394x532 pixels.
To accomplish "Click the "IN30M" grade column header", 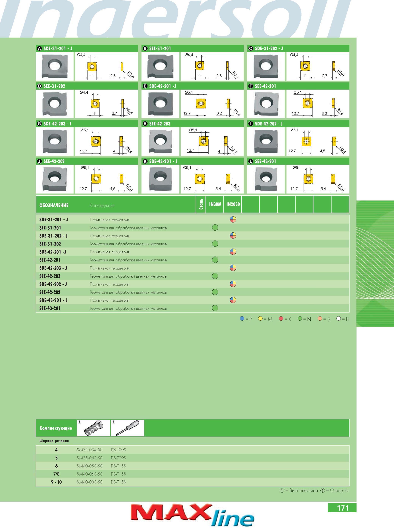I will point(215,204).
